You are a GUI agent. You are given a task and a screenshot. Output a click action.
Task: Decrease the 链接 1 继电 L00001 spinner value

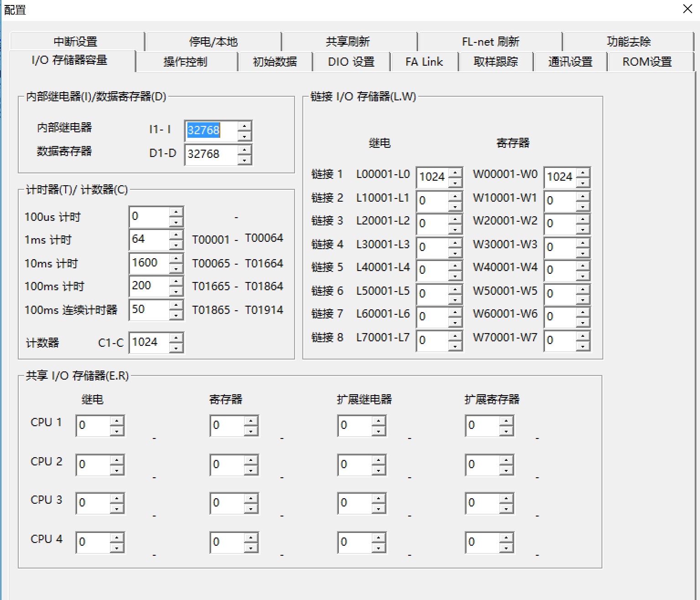(x=455, y=183)
